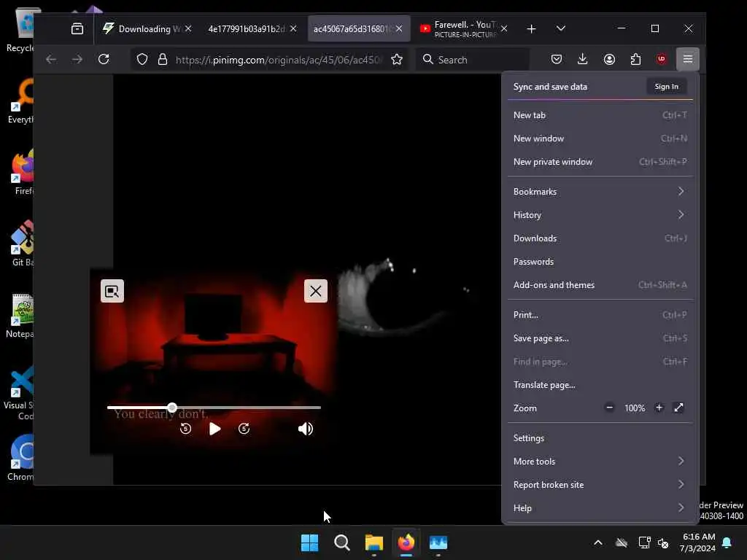
Task: Enter full screen from Zoom row
Action: 678,408
